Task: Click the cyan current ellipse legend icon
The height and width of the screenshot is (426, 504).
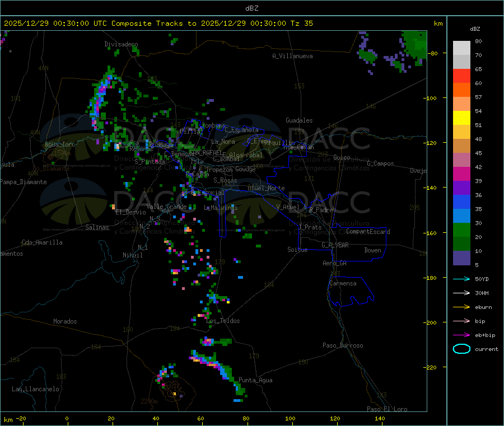Action: tap(461, 349)
